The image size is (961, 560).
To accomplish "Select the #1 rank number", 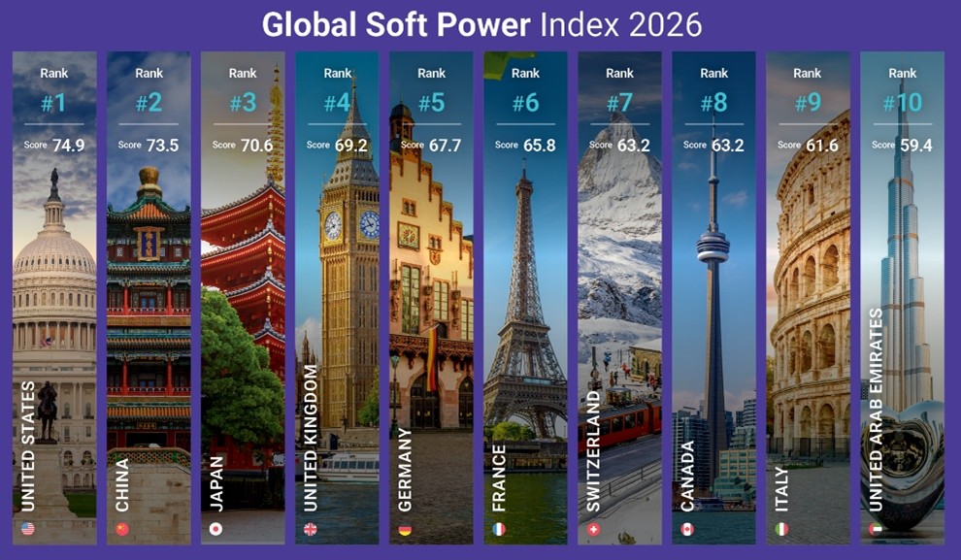I will [x=54, y=103].
